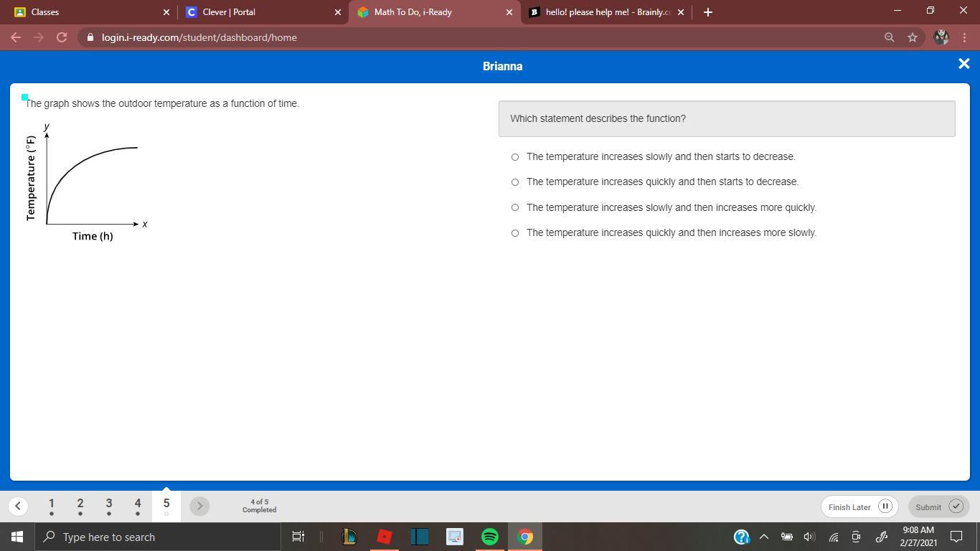Viewport: 980px width, 551px height.
Task: Reload the i-Ready page
Action: 62,37
